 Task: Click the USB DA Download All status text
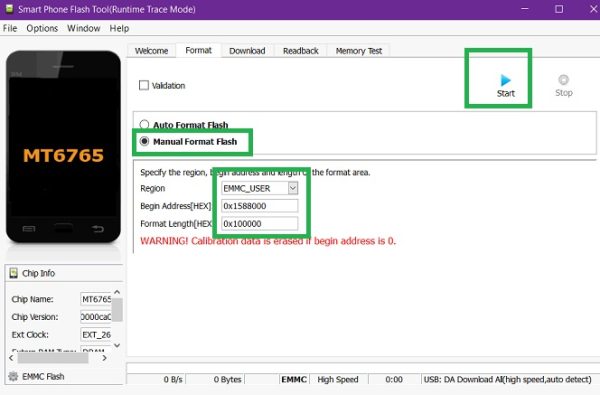pyautogui.click(x=507, y=379)
